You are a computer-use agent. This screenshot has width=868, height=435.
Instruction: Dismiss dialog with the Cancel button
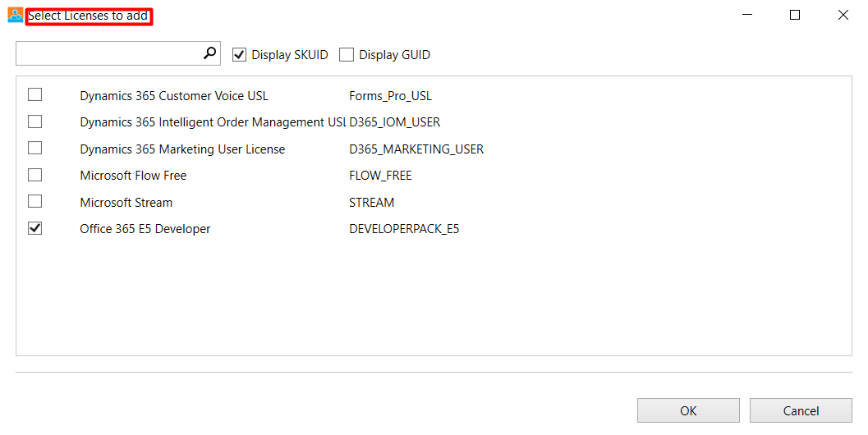tap(801, 410)
